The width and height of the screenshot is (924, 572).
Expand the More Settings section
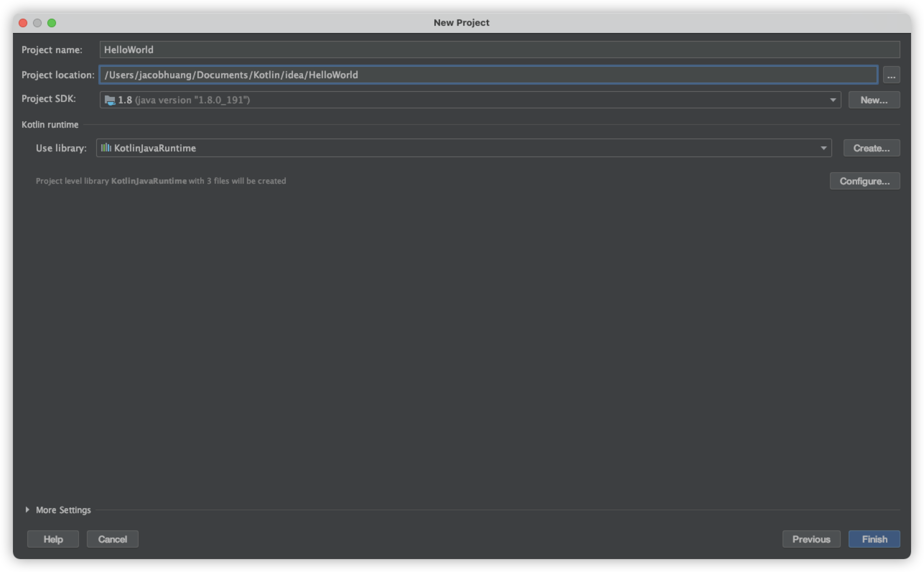click(x=28, y=510)
